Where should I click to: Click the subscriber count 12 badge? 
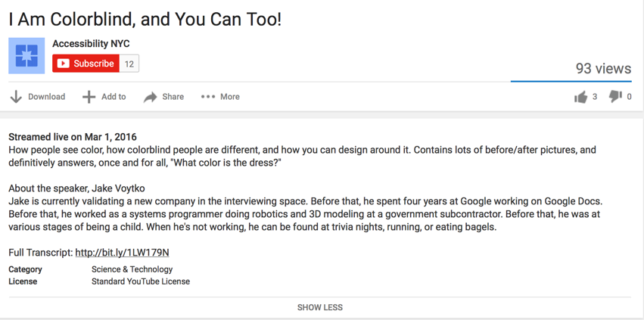coord(129,64)
